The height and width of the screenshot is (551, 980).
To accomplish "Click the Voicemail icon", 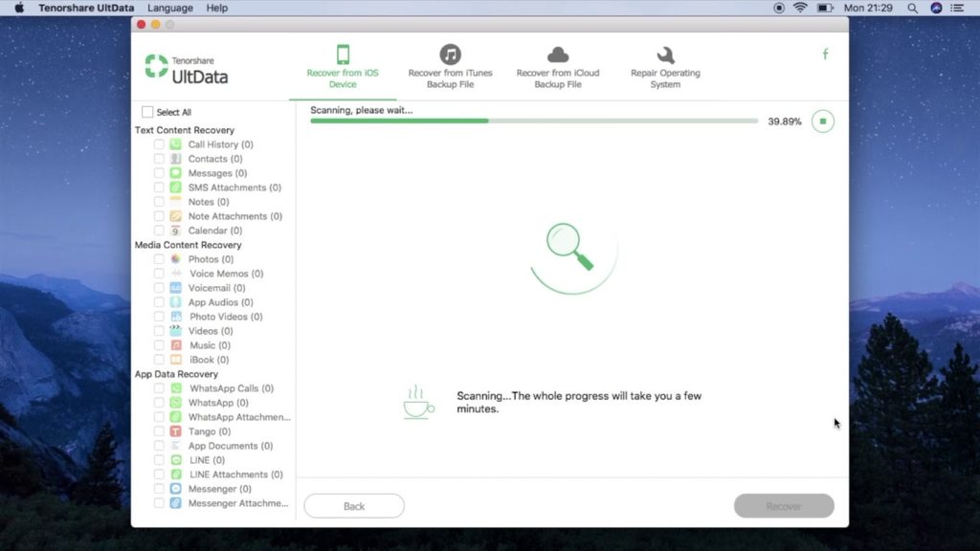I will click(x=176, y=288).
